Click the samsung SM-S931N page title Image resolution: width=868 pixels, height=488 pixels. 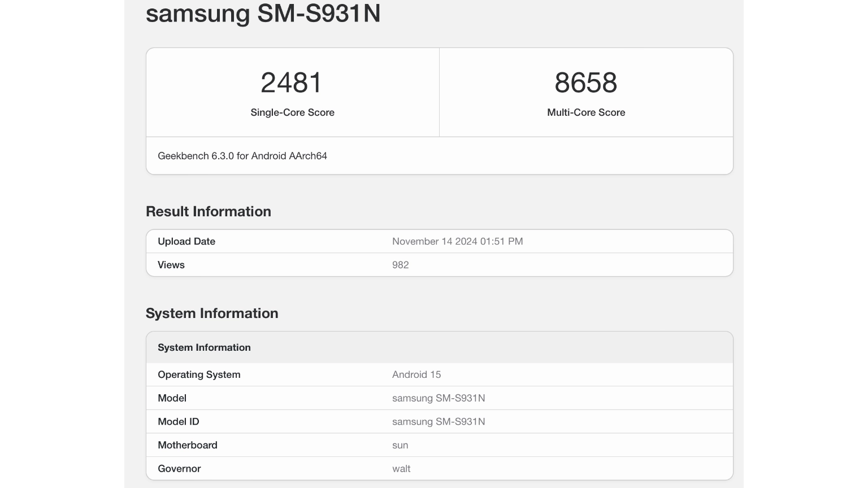[x=263, y=14]
